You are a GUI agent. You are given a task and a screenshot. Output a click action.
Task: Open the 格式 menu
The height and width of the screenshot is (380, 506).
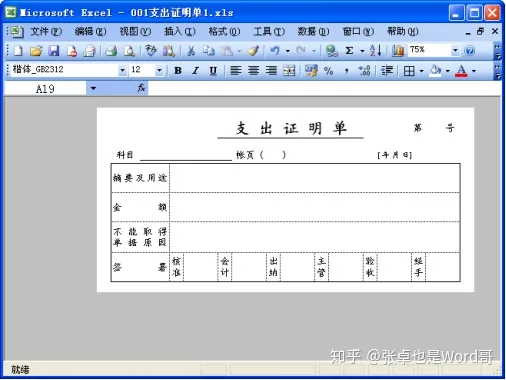click(224, 31)
